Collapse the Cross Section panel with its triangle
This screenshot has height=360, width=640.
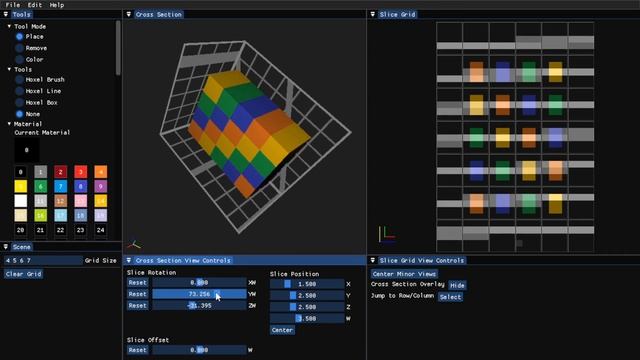[x=129, y=14]
